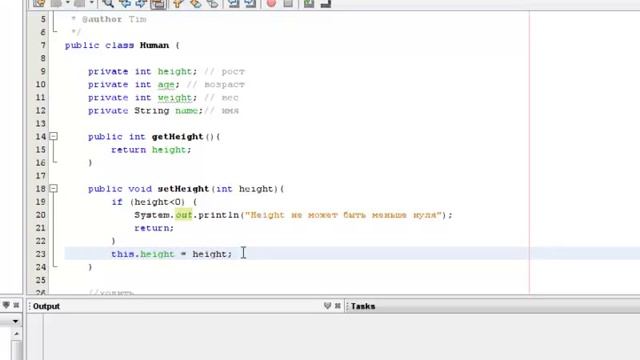
Task: Click 'return;' on line 21
Action: pos(154,228)
